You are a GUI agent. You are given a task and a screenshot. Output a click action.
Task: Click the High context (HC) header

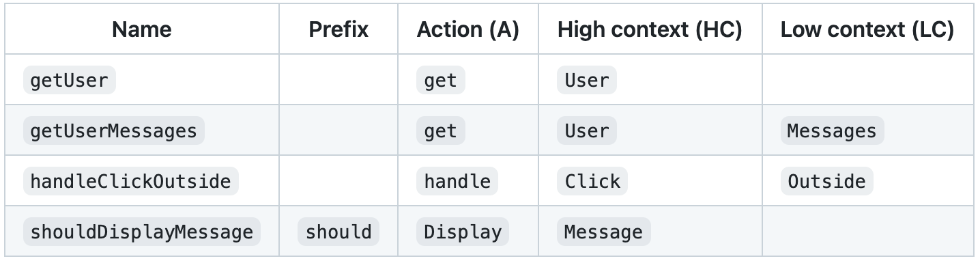[x=650, y=29]
